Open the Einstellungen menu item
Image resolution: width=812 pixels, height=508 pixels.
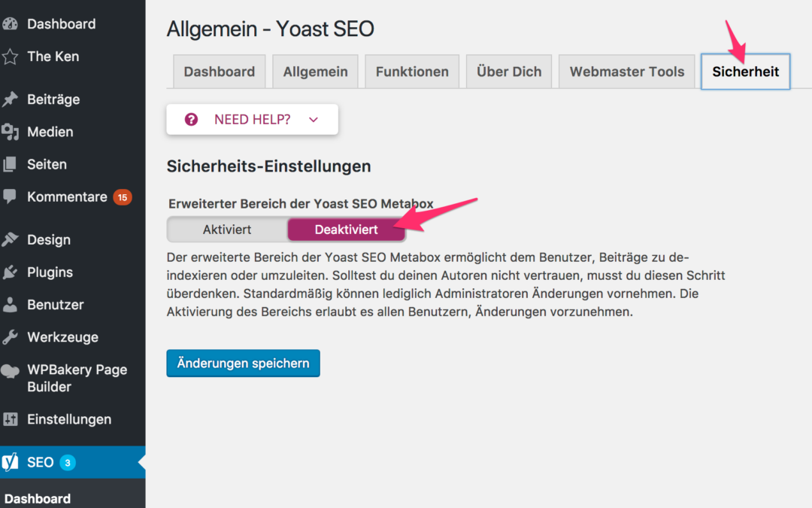69,419
